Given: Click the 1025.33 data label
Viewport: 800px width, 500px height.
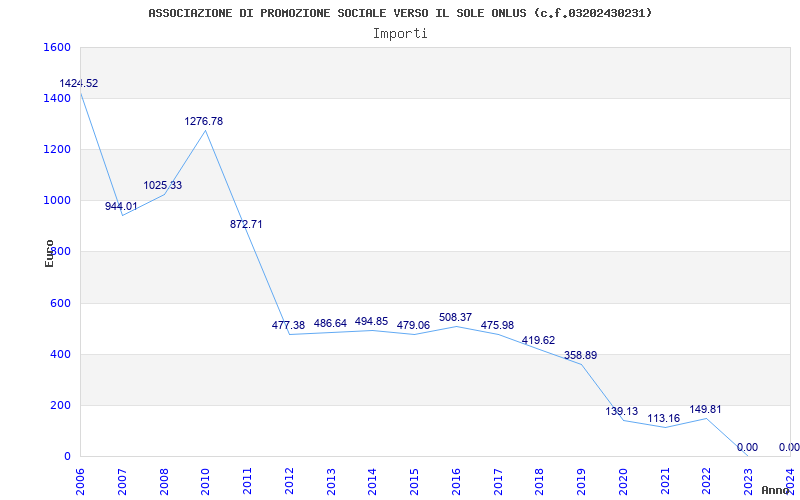Looking at the screenshot, I should point(163,185).
